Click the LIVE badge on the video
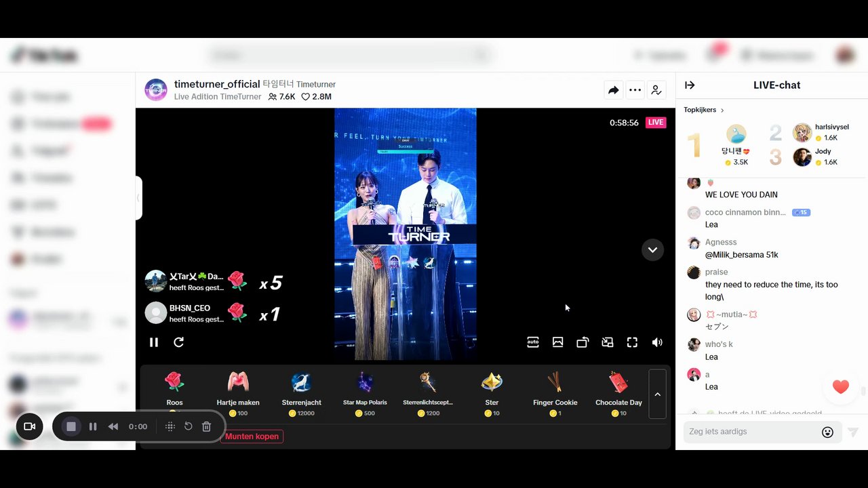The image size is (868, 488). pyautogui.click(x=656, y=123)
